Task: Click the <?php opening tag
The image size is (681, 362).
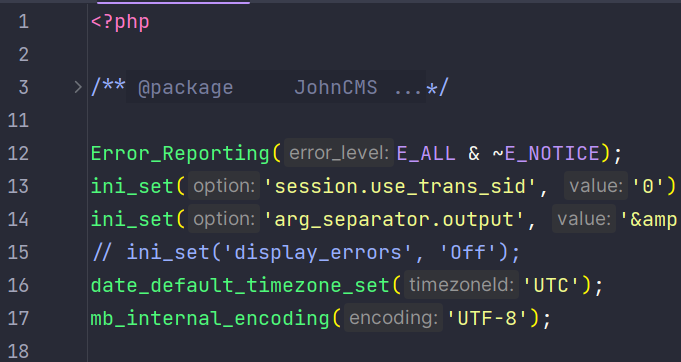Action: 120,22
